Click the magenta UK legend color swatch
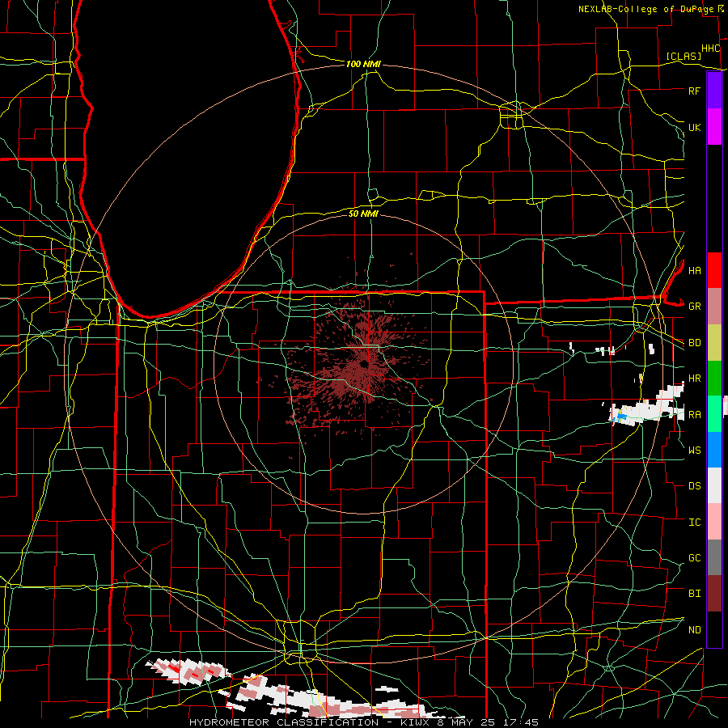 pyautogui.click(x=714, y=127)
